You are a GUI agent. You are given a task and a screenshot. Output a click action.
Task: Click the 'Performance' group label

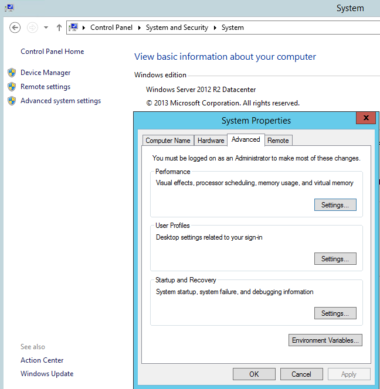tap(173, 171)
